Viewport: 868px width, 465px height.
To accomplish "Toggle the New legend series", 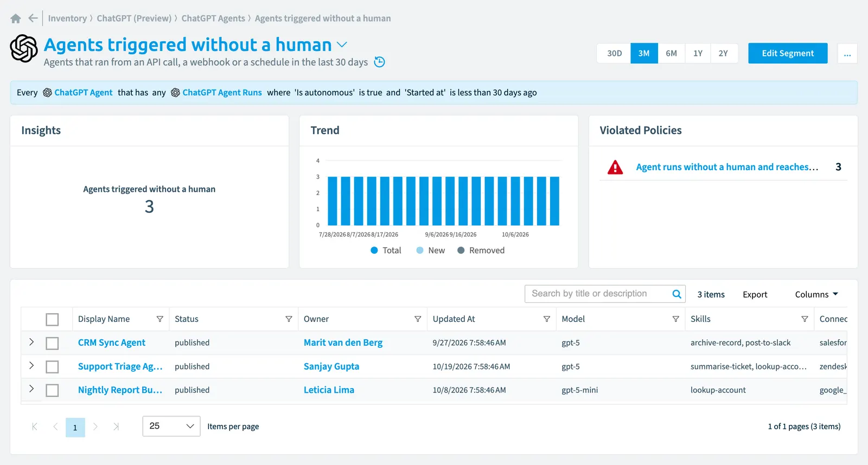I will [x=431, y=250].
